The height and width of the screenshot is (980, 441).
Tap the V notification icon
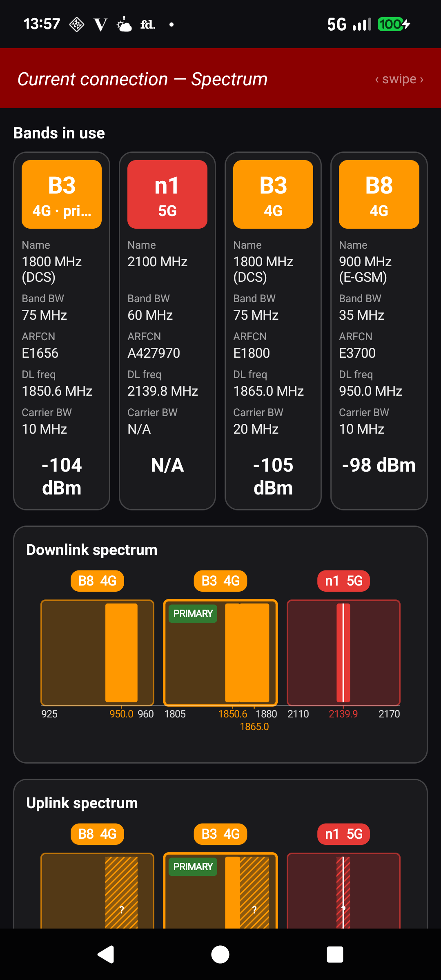(x=100, y=24)
